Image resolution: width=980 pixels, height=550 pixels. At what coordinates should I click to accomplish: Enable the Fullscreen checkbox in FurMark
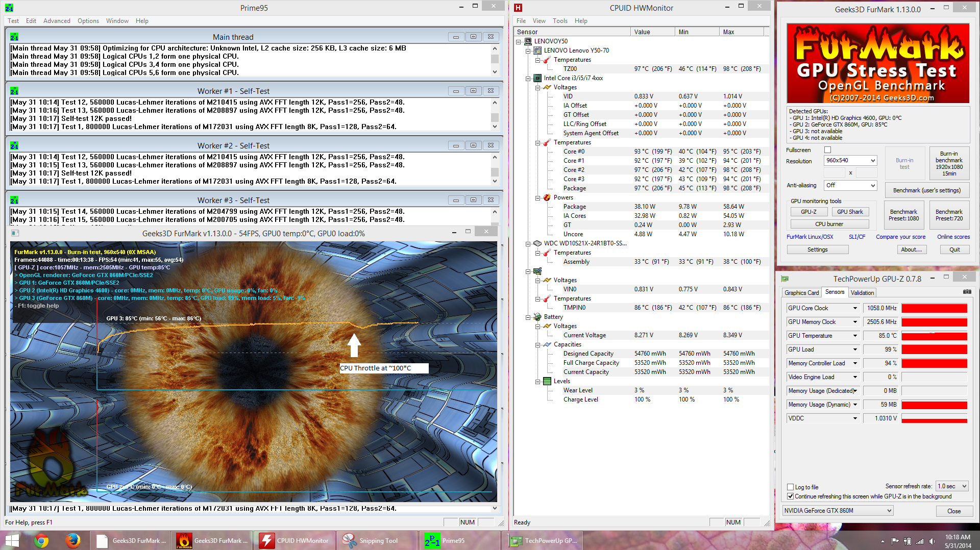[x=827, y=150]
